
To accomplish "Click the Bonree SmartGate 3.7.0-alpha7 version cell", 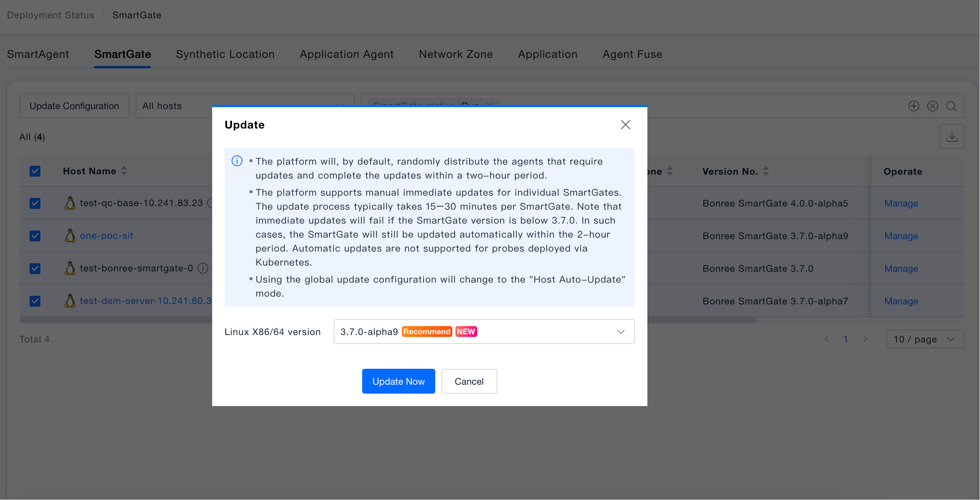I will (x=775, y=301).
